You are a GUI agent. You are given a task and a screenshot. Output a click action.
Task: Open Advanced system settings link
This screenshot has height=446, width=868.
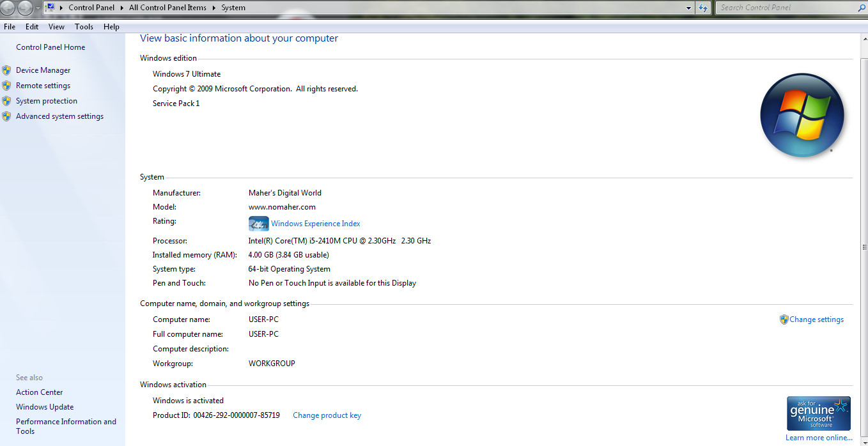point(59,116)
